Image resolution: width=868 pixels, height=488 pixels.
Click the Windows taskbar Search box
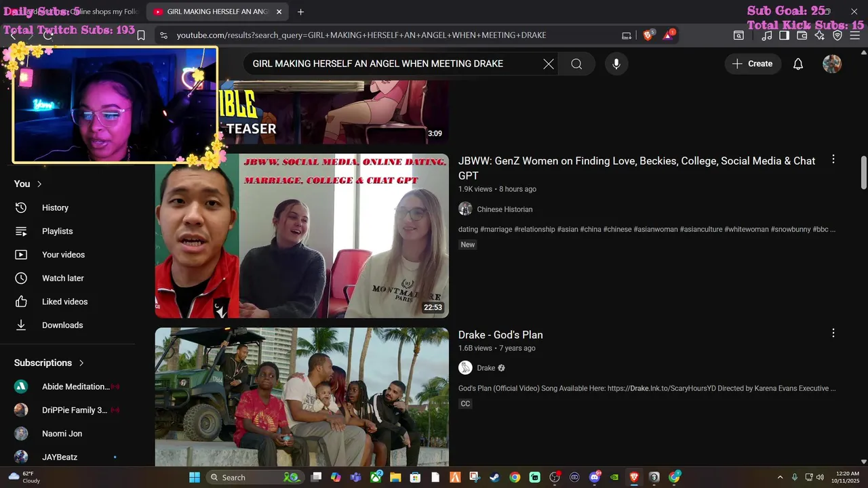[254, 477]
